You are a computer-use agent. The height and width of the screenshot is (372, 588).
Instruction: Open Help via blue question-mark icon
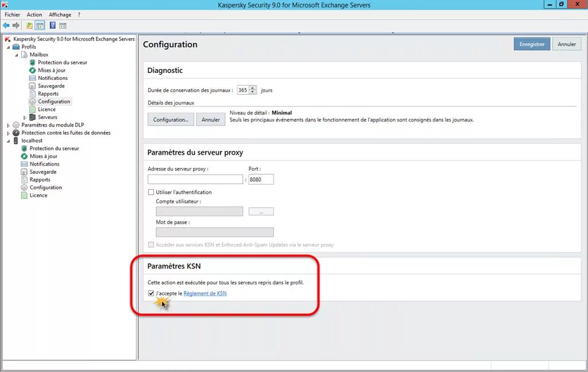coord(52,25)
